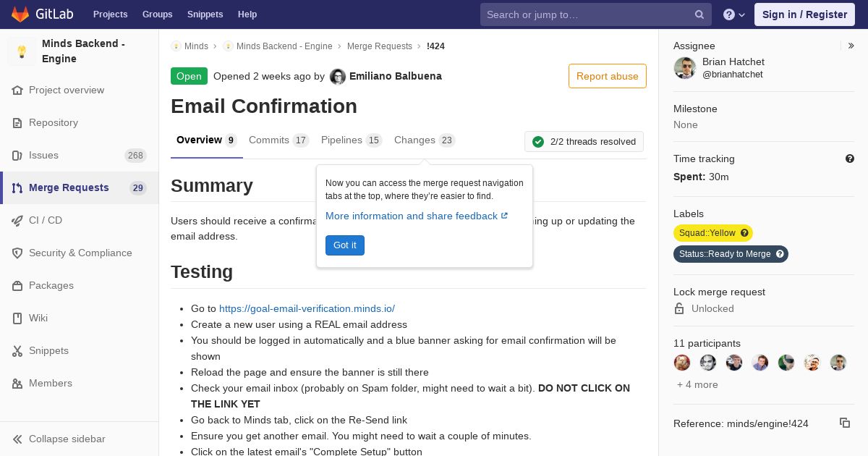Click the Unlocked padlock icon
This screenshot has height=456, width=868.
679,308
